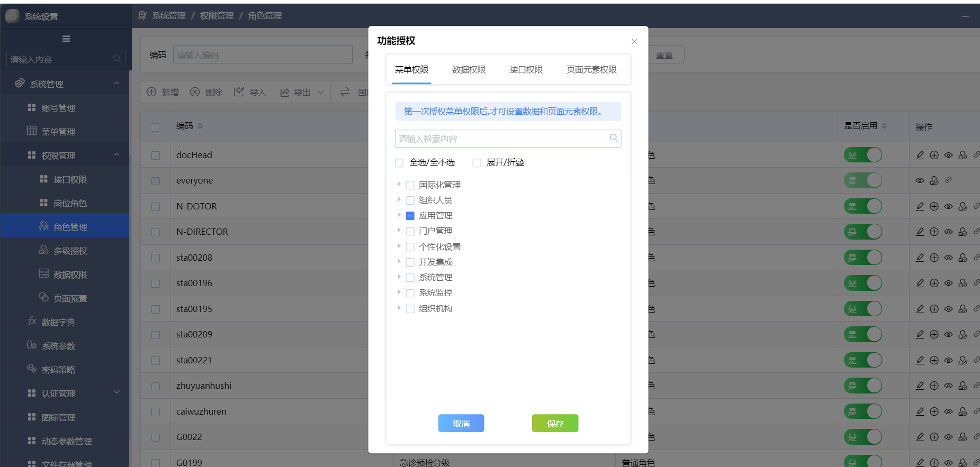
Task: Click the 重置 button
Action: pos(664,55)
